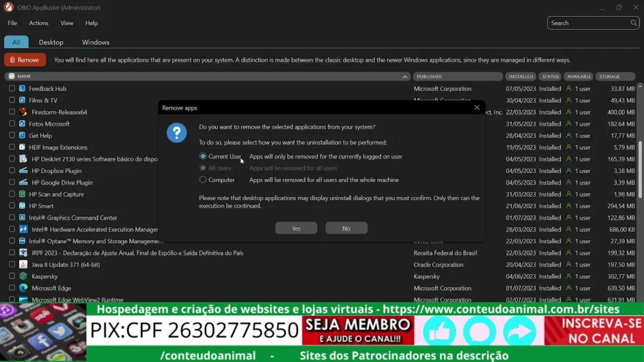Image resolution: width=644 pixels, height=362 pixels.
Task: Click the Java 8 Update 371 icon
Action: 23,264
